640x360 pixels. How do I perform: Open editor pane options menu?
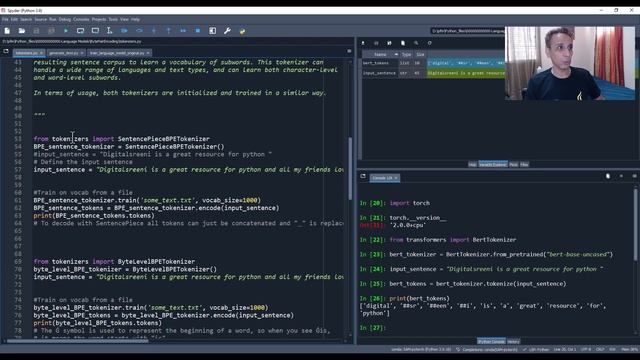point(349,51)
